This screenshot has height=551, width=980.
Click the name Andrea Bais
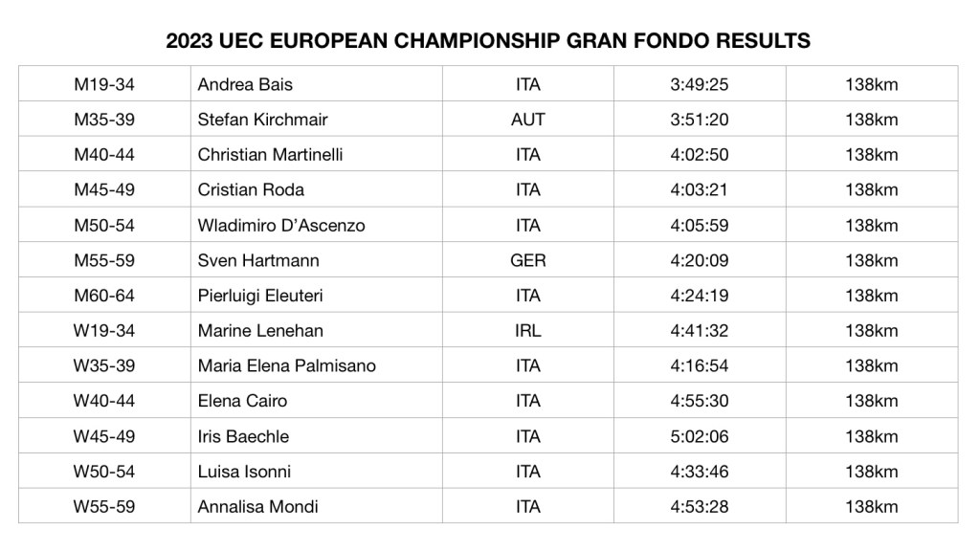click(x=245, y=84)
